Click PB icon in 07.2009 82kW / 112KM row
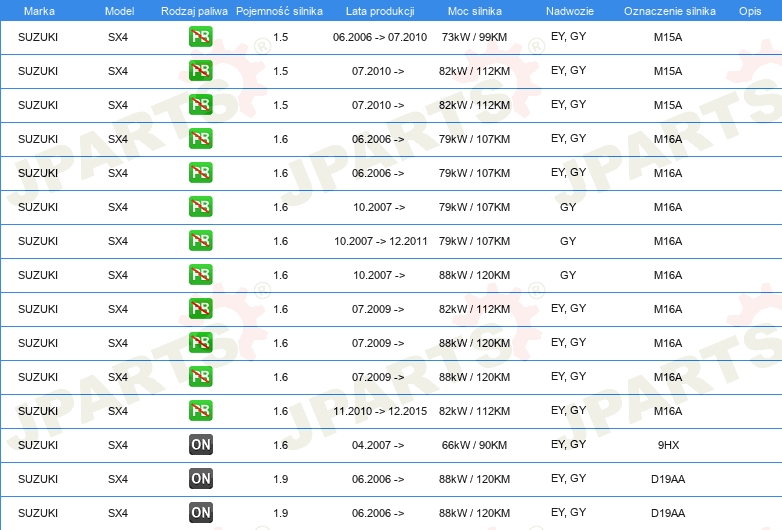The height and width of the screenshot is (530, 782). pos(200,309)
